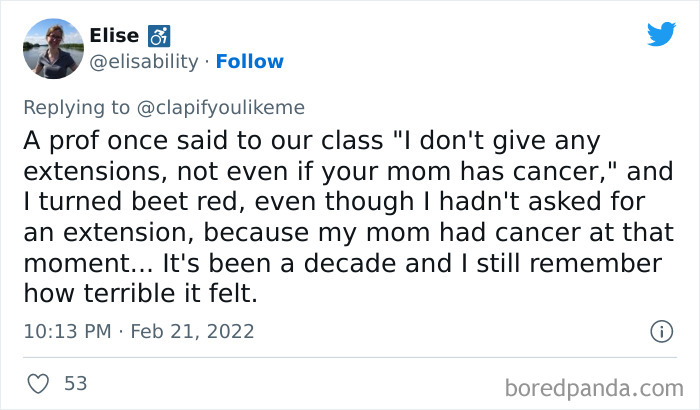This screenshot has height=410, width=700.
Task: Click the display name Elise
Action: 114,36
